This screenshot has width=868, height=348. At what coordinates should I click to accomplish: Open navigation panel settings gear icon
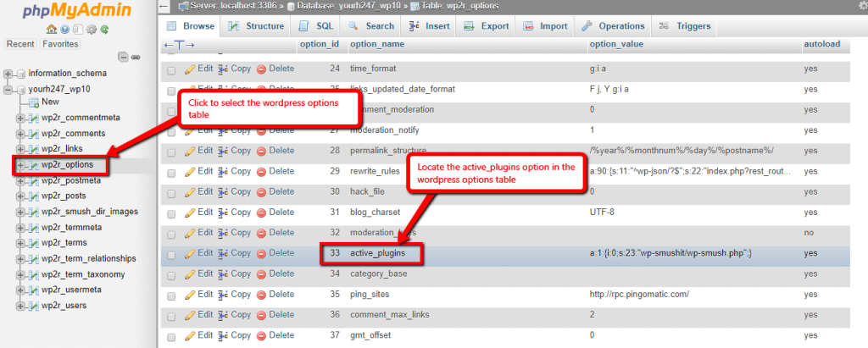tap(92, 29)
